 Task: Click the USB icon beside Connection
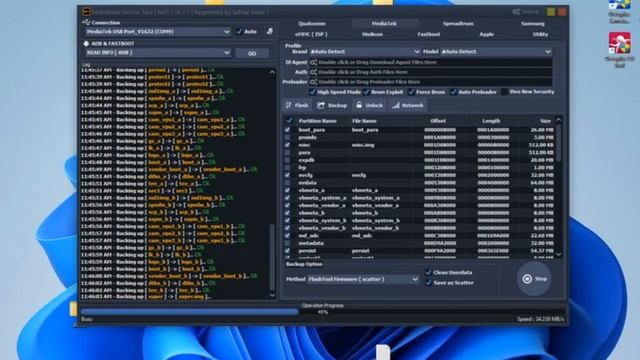coord(86,22)
